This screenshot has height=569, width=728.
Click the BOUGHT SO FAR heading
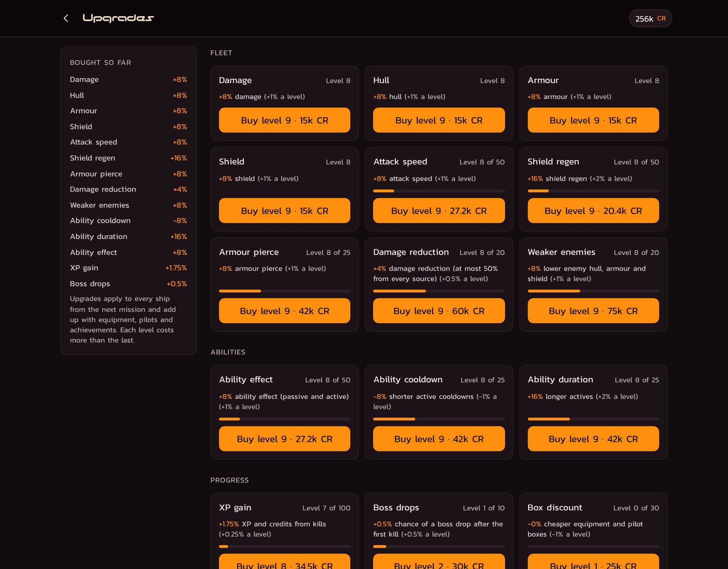(100, 63)
